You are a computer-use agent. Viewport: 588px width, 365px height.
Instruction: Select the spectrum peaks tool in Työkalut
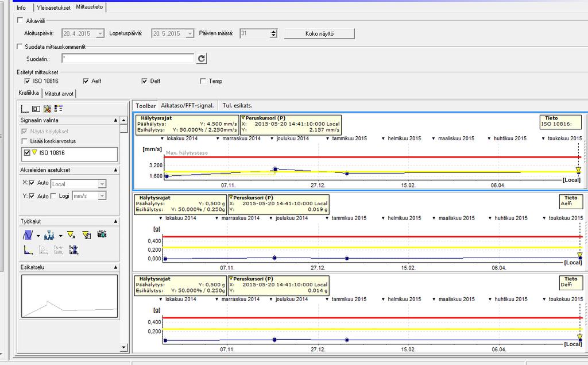(x=49, y=235)
